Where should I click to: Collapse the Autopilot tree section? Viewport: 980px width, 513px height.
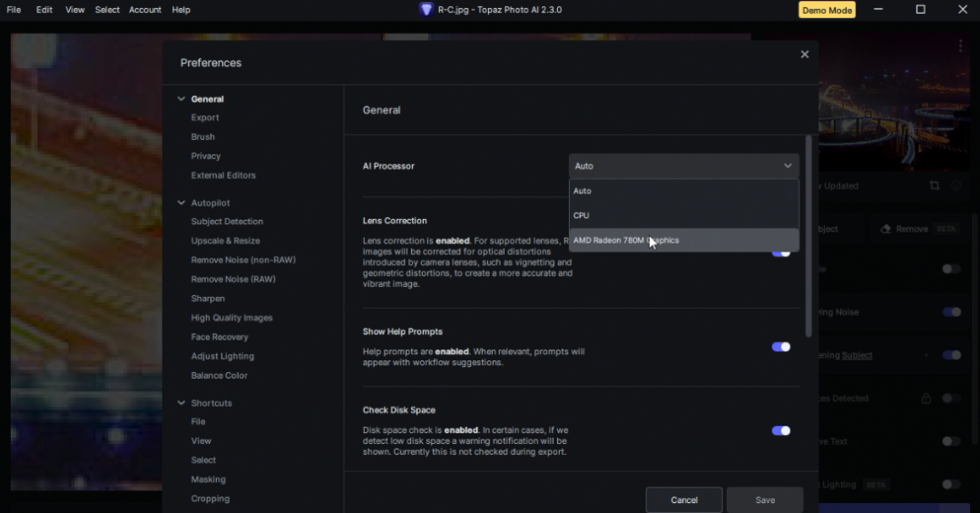pyautogui.click(x=181, y=202)
